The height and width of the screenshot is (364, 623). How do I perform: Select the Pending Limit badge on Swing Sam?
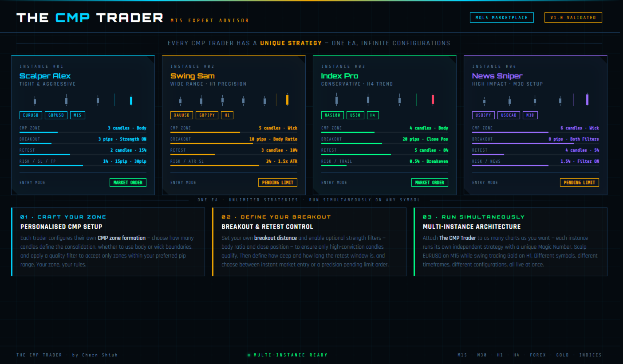coord(278,182)
